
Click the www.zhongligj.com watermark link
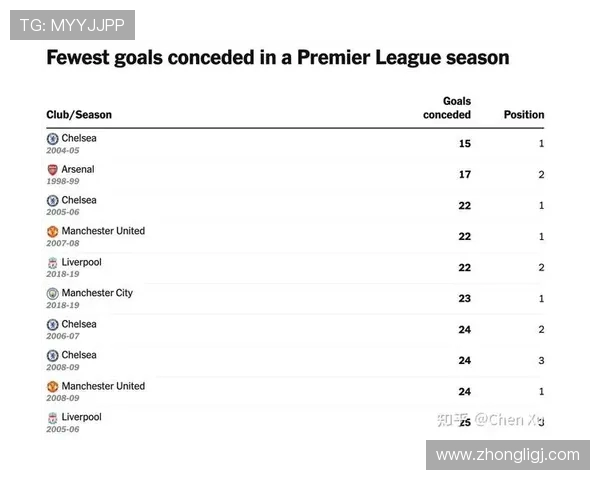point(507,455)
